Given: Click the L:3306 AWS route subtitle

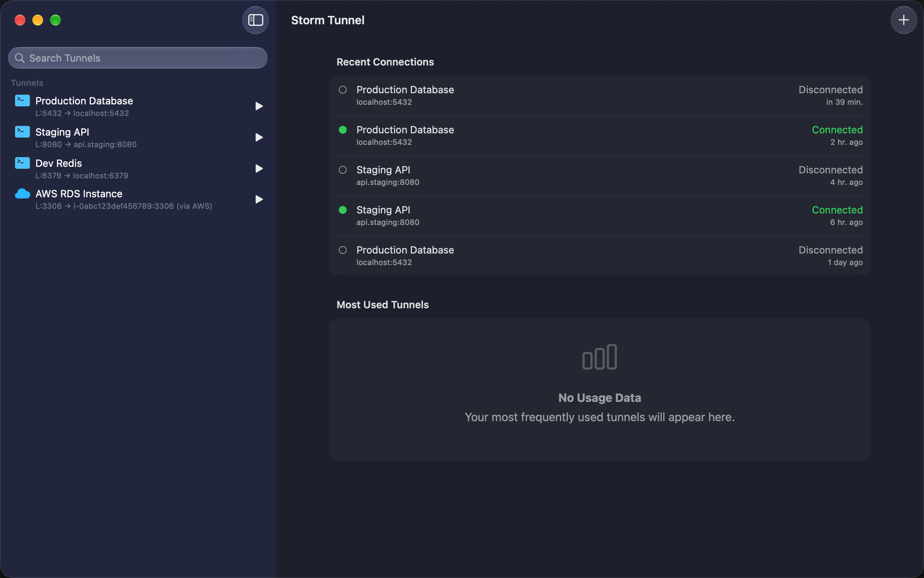Looking at the screenshot, I should pos(124,206).
